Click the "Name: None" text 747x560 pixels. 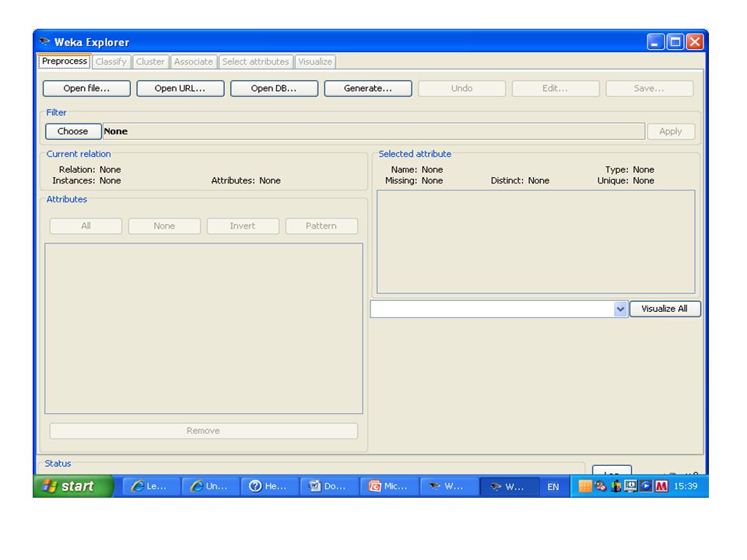[417, 170]
